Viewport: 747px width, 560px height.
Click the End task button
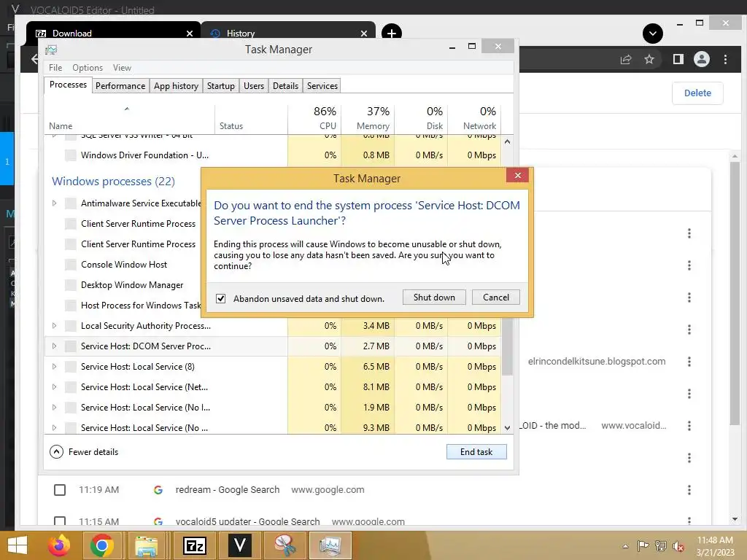coord(476,452)
